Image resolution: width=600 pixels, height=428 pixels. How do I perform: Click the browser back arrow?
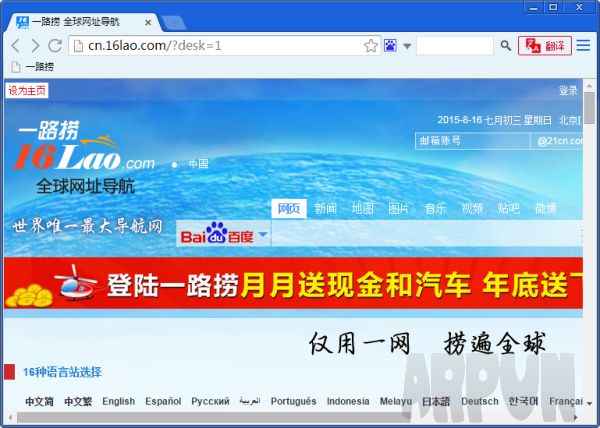[x=15, y=46]
